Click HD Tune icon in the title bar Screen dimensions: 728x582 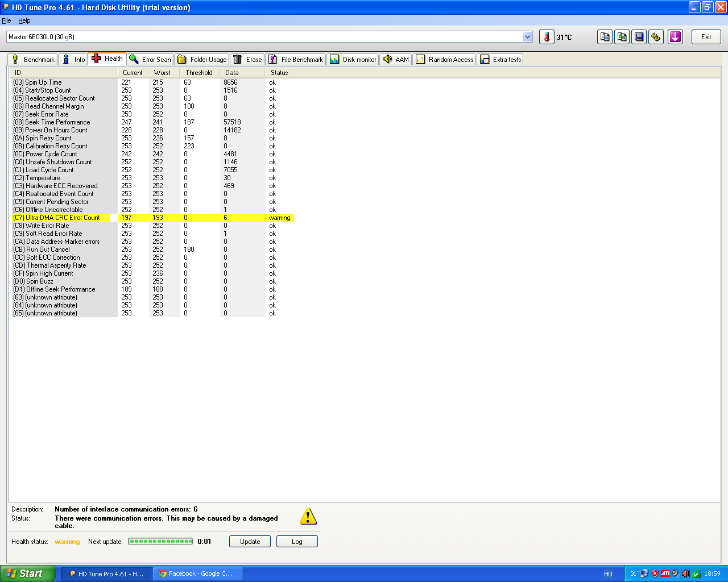click(6, 7)
